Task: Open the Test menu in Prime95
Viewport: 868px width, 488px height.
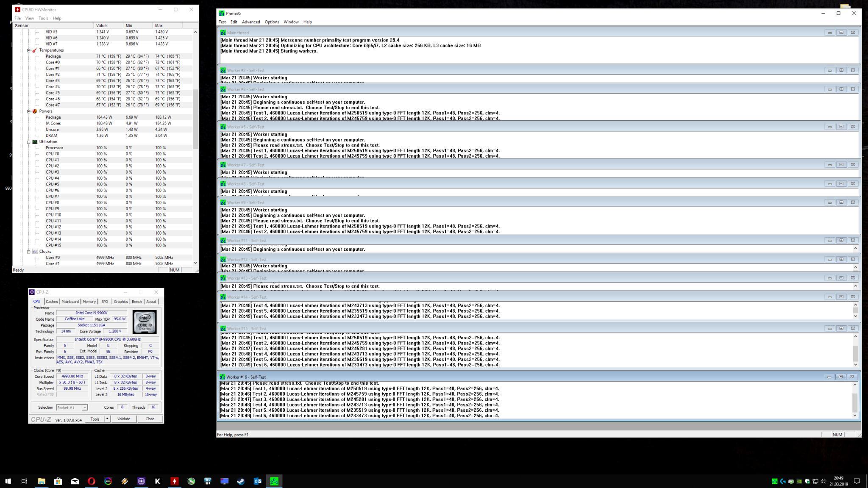Action: (222, 22)
